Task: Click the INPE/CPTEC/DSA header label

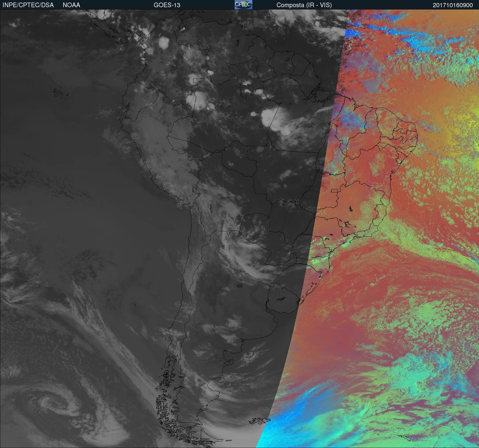Action: click(x=28, y=5)
